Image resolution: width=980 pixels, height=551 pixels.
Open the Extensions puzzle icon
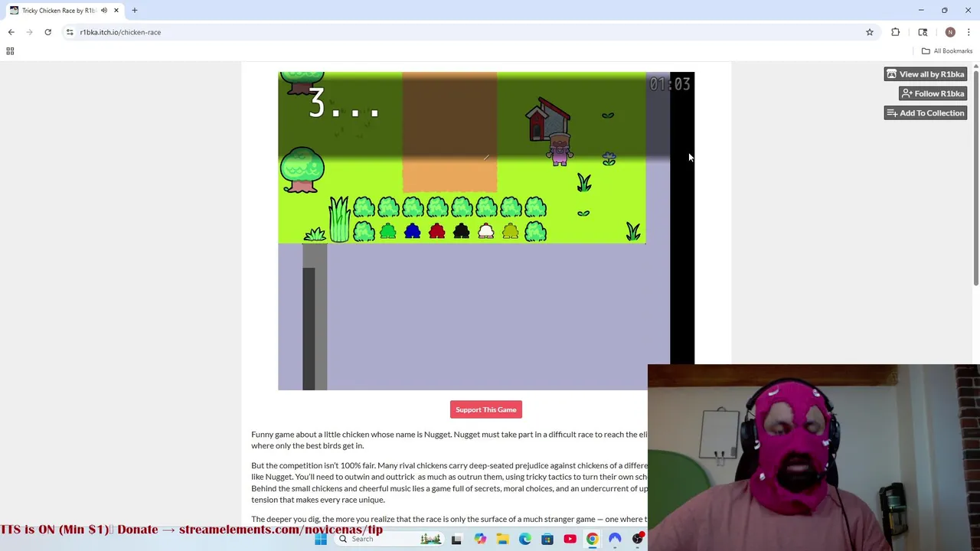click(895, 32)
